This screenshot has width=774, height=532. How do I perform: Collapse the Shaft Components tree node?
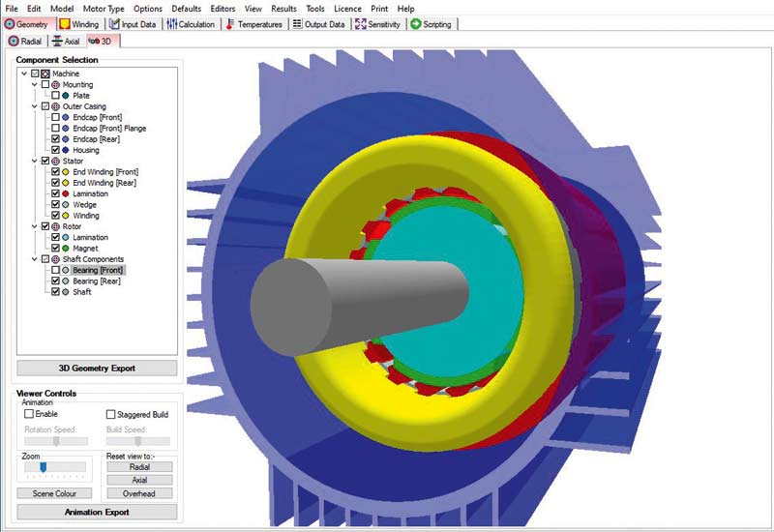(35, 259)
